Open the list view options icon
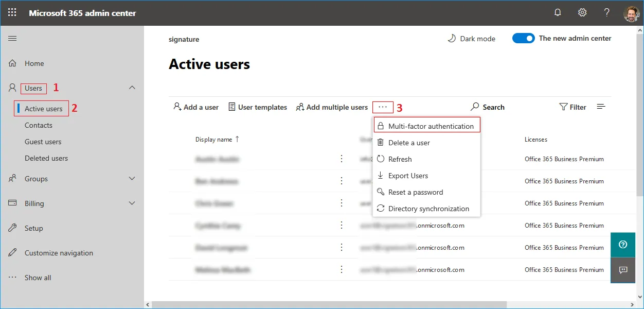The image size is (644, 309). pos(601,107)
